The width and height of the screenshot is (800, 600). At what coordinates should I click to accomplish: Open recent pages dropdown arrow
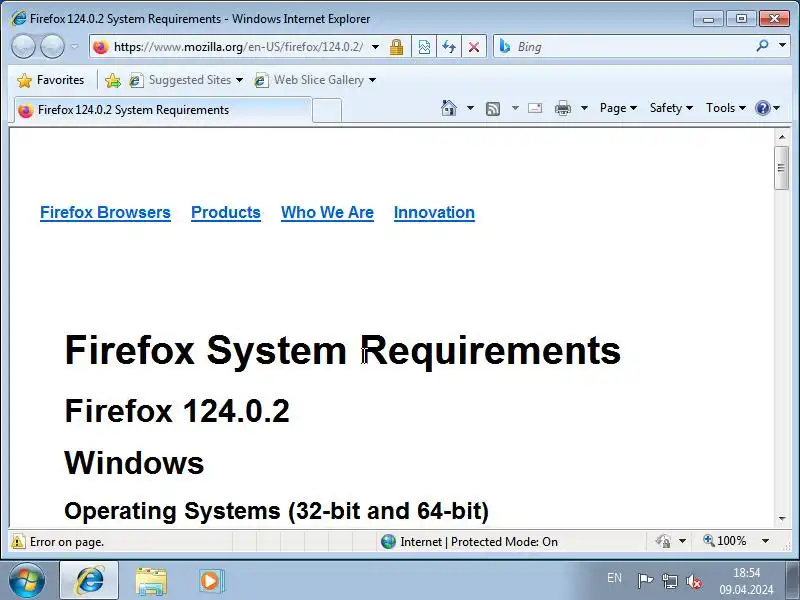tap(74, 46)
